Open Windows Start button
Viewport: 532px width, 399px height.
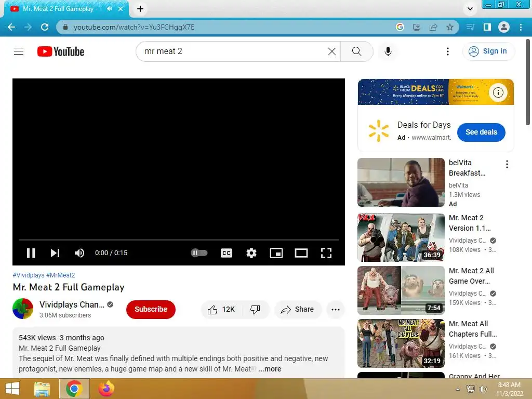click(12, 389)
